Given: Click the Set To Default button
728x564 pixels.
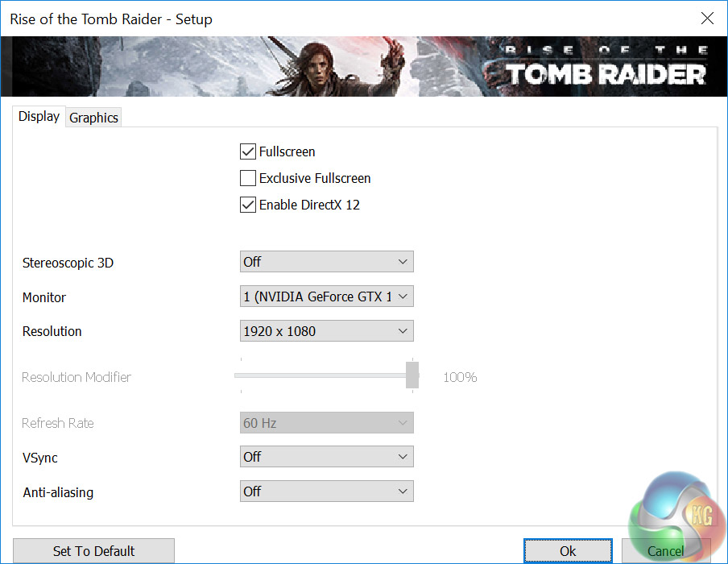Looking at the screenshot, I should 93,551.
